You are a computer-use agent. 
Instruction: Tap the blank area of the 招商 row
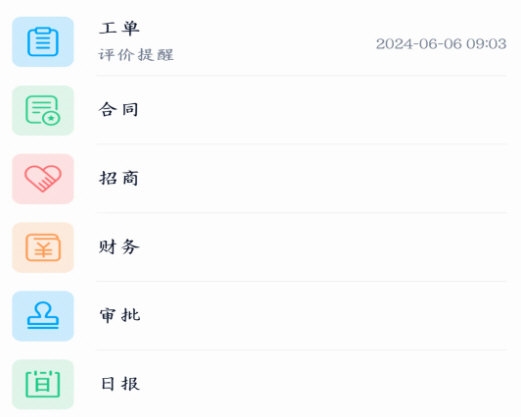[320, 179]
